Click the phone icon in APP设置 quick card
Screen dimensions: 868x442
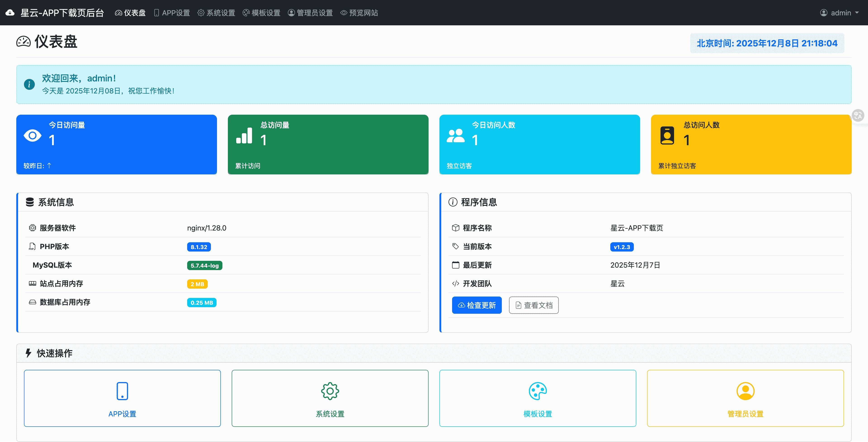(x=122, y=391)
